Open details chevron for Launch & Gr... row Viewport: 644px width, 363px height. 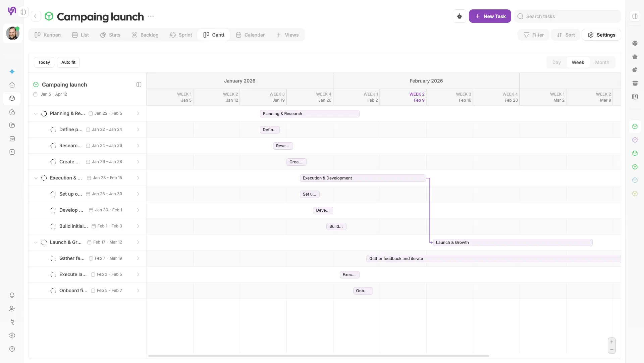pyautogui.click(x=138, y=242)
